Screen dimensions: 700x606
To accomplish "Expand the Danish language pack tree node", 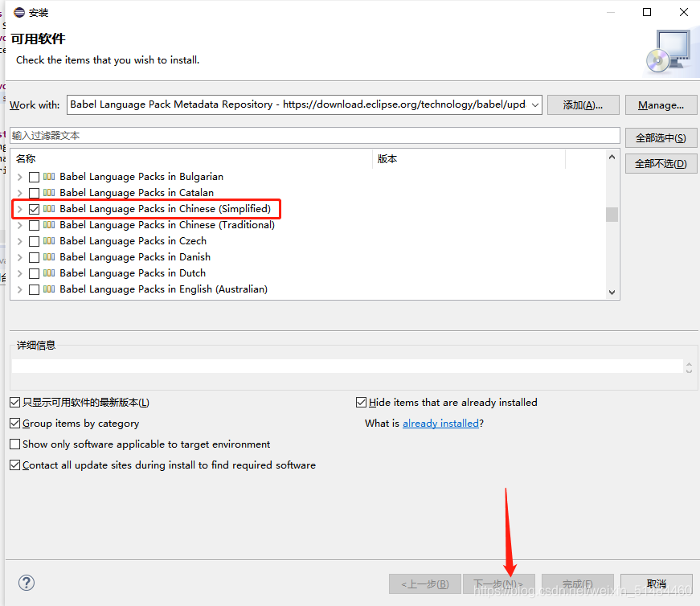I will tap(19, 257).
